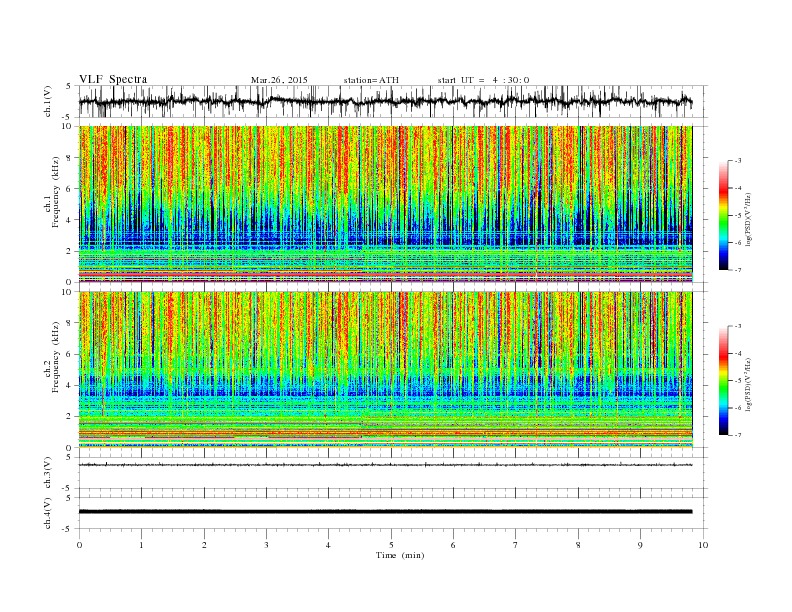Viewport: 792px width, 612px height.
Task: Select the "start UT = 4 :30: 0" text
Action: [x=483, y=80]
